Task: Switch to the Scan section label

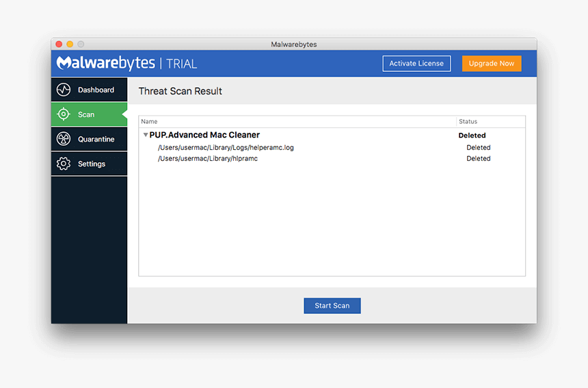Action: coord(86,114)
